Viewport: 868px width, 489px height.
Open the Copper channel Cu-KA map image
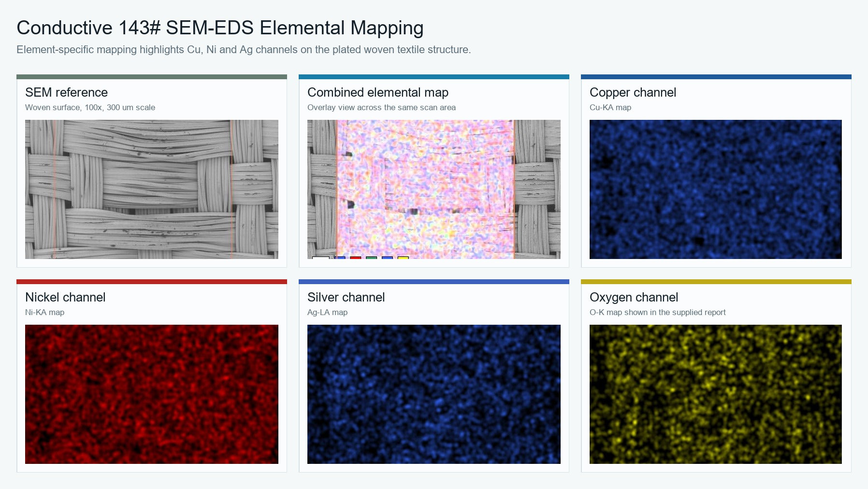[716, 189]
